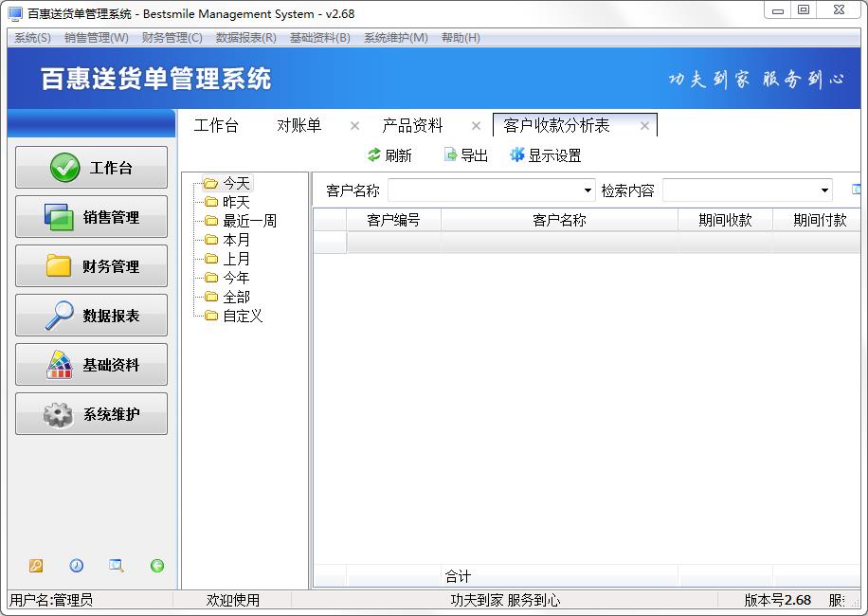
Task: Choose the 自定义 date range item
Action: [243, 316]
